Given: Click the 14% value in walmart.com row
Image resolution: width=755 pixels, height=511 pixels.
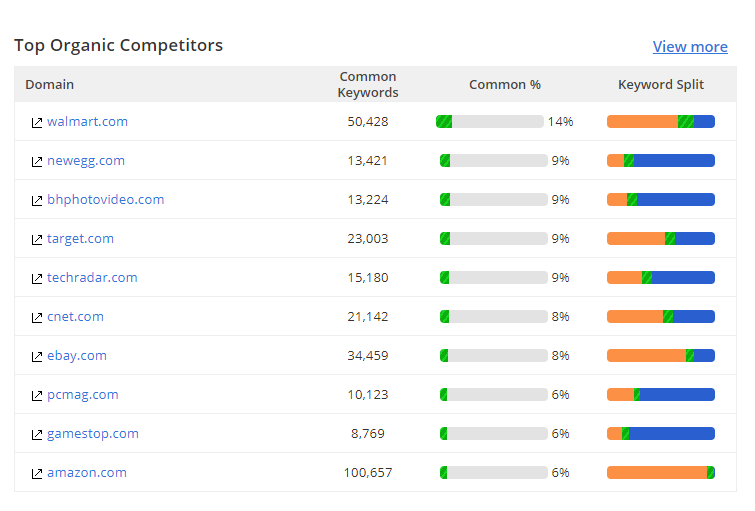Looking at the screenshot, I should [560, 121].
